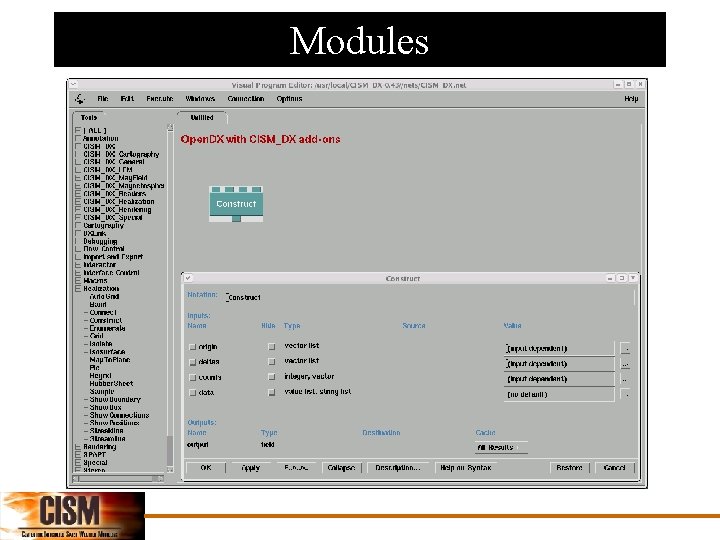Click OK in the Construct dialog
720x540 pixels.
pyautogui.click(x=206, y=467)
